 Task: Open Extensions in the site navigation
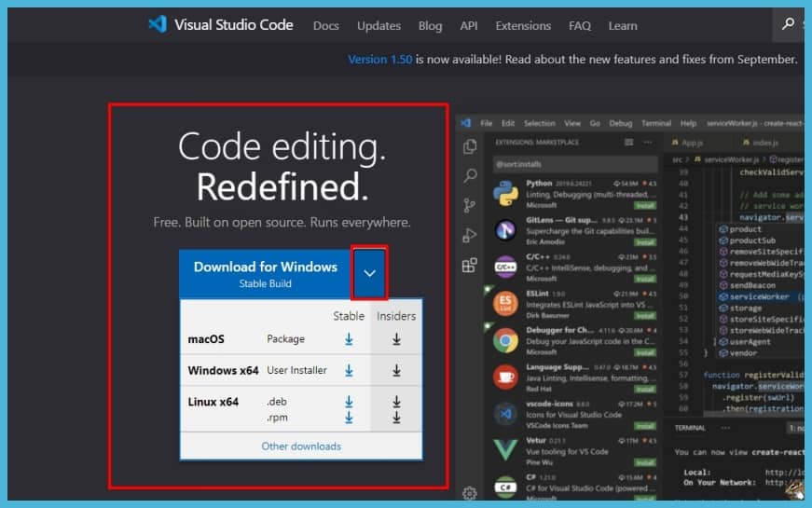(523, 25)
